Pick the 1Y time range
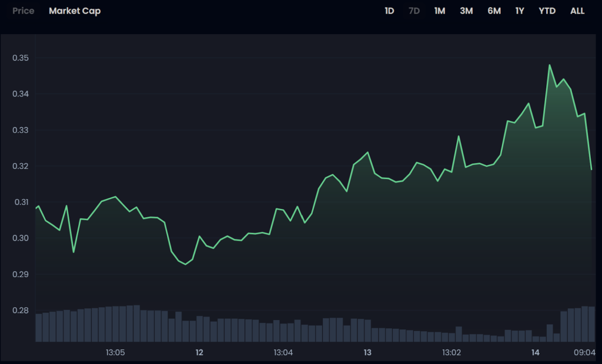The image size is (602, 364). [x=520, y=11]
